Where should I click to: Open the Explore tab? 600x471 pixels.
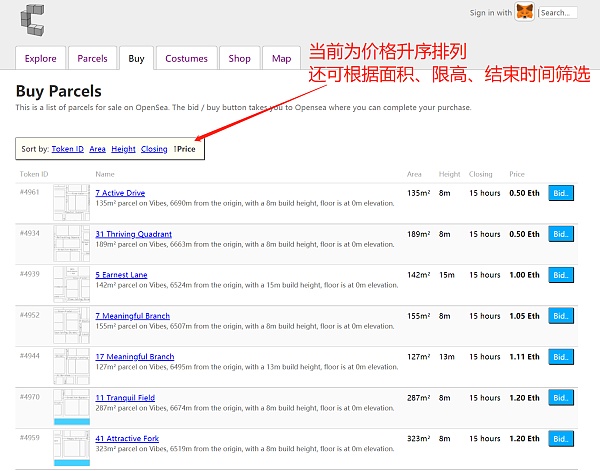click(x=41, y=59)
